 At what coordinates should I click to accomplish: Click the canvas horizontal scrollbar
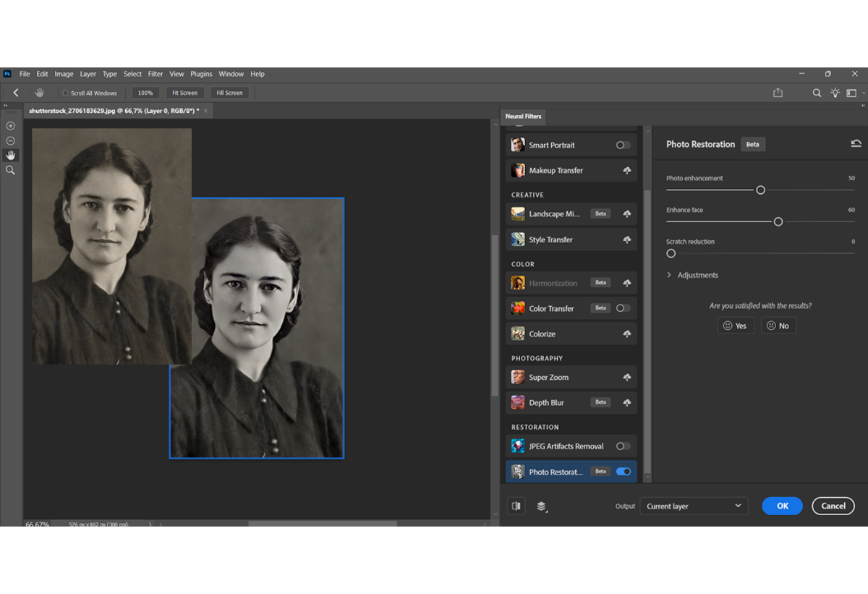coord(323,524)
